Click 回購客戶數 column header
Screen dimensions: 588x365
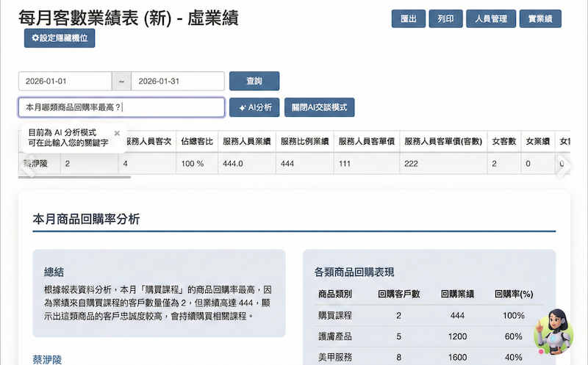(x=398, y=294)
